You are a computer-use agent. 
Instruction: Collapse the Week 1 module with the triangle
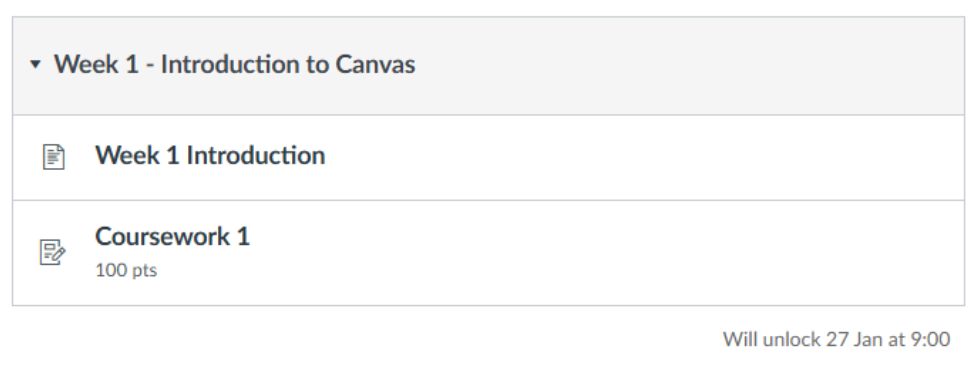[35, 64]
